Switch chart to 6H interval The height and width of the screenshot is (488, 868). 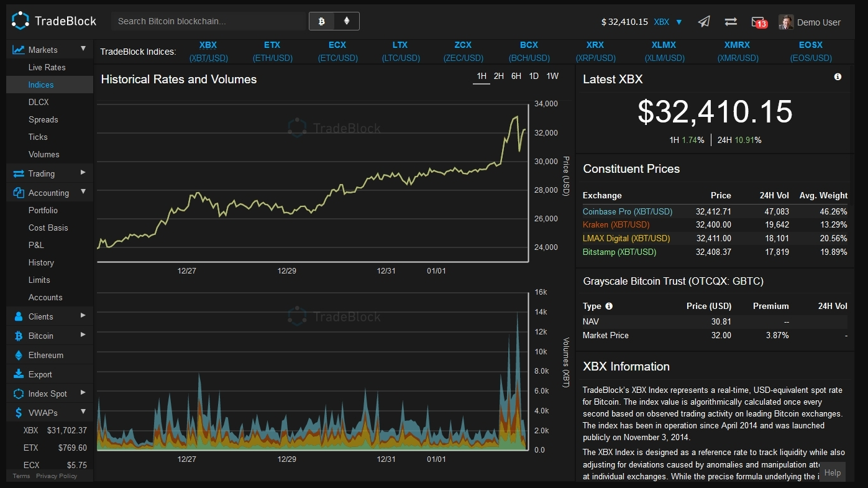(516, 76)
